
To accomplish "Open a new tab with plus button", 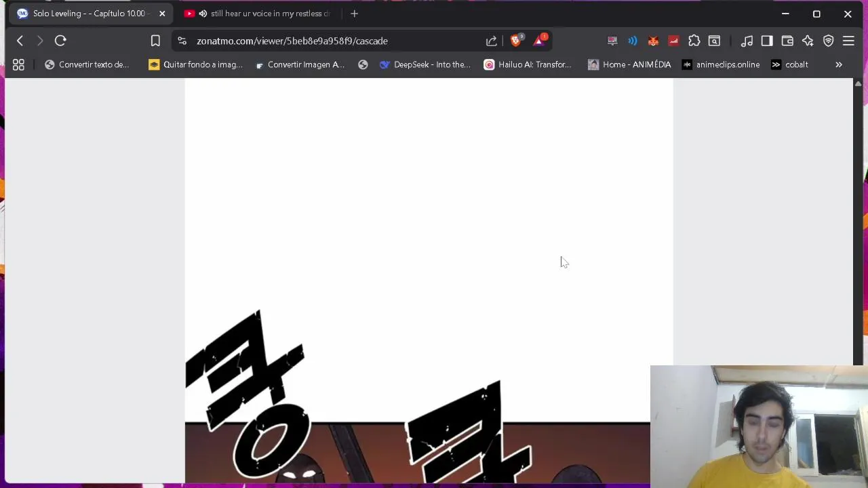I will pos(354,14).
